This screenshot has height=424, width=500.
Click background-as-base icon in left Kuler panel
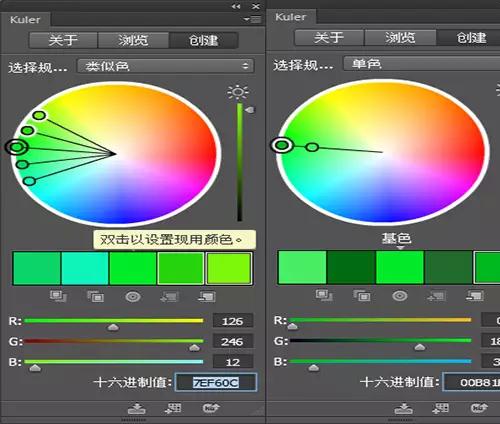tap(95, 296)
